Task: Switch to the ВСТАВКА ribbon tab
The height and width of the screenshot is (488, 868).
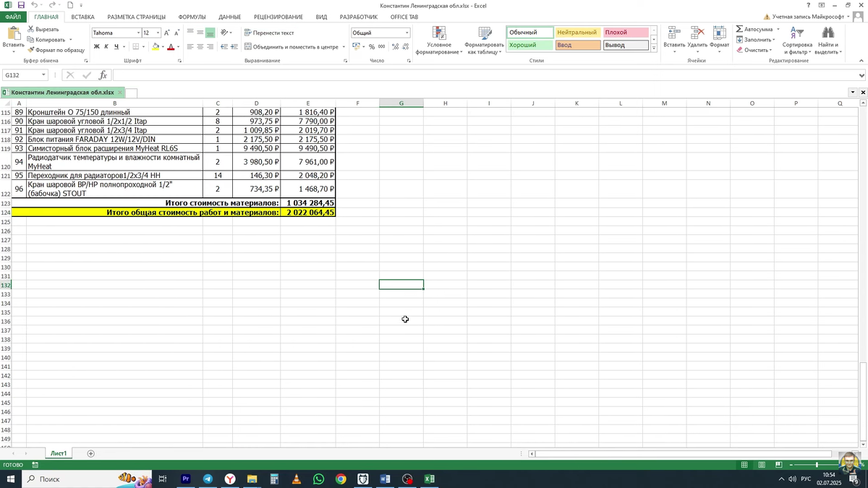Action: [82, 17]
